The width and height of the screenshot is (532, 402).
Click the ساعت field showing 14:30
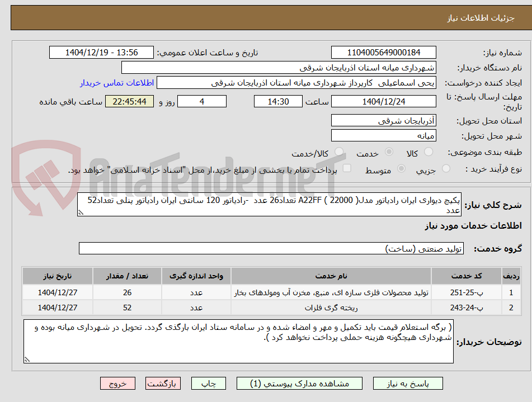coord(278,101)
